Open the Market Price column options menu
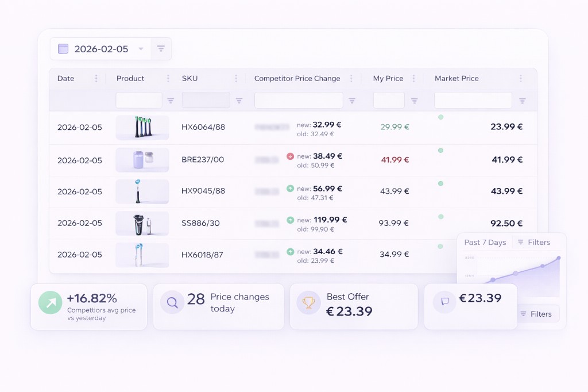Image resolution: width=588 pixels, height=392 pixels. click(520, 79)
